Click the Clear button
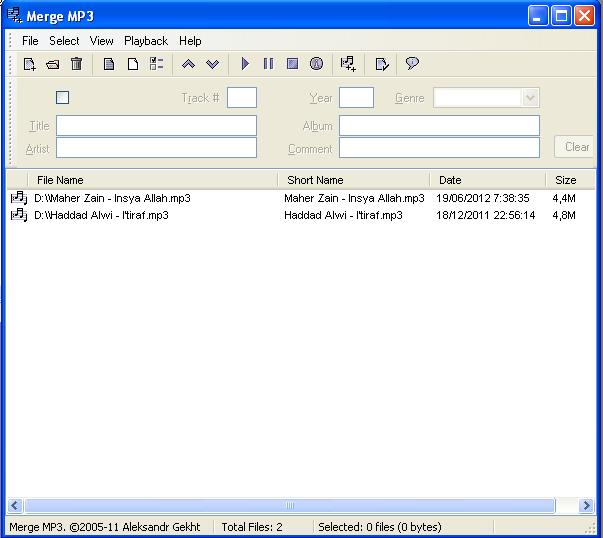This screenshot has width=603, height=538. [x=575, y=147]
